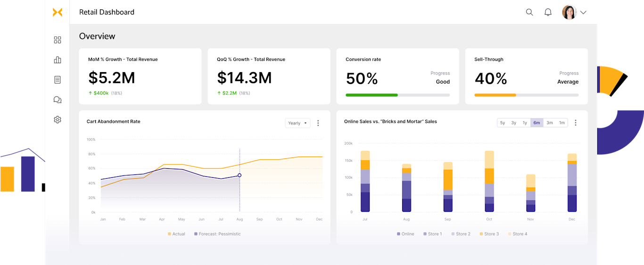
Task: Click the user profile avatar
Action: point(570,12)
